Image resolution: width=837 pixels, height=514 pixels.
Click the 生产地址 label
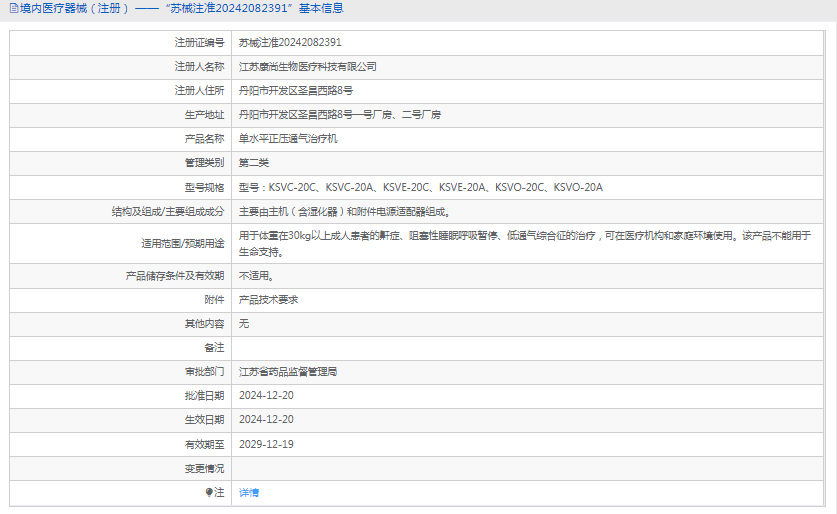[204, 115]
